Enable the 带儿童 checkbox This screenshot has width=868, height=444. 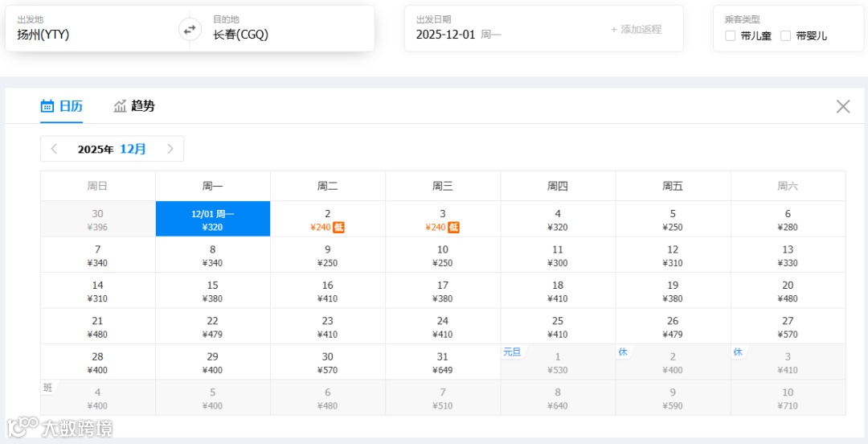tap(731, 36)
